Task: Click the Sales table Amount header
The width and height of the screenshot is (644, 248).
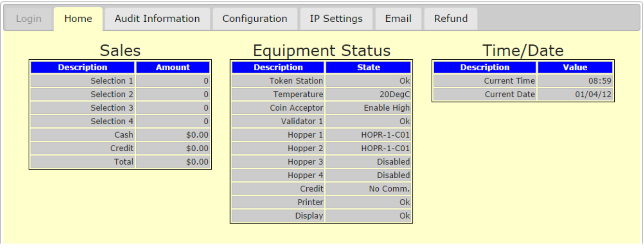Action: (x=173, y=67)
